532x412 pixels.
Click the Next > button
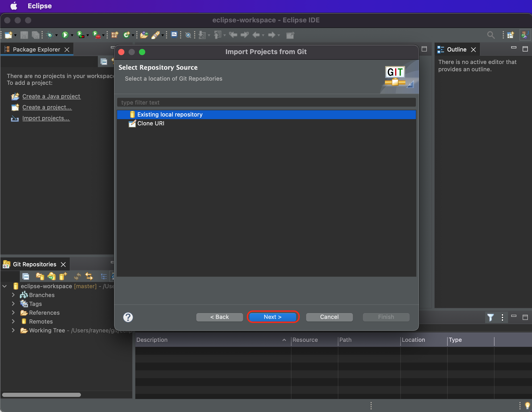(x=273, y=317)
